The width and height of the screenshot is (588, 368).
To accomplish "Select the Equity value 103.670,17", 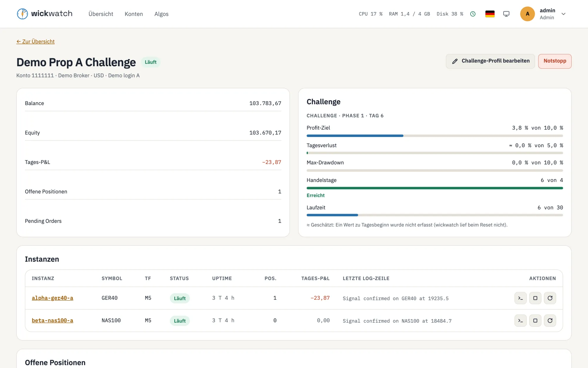I will (x=265, y=133).
